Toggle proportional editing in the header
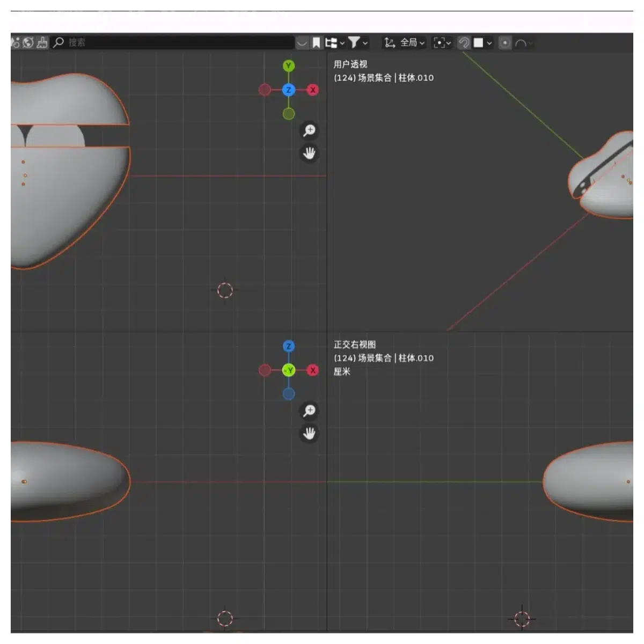The height and width of the screenshot is (644, 644). 504,42
